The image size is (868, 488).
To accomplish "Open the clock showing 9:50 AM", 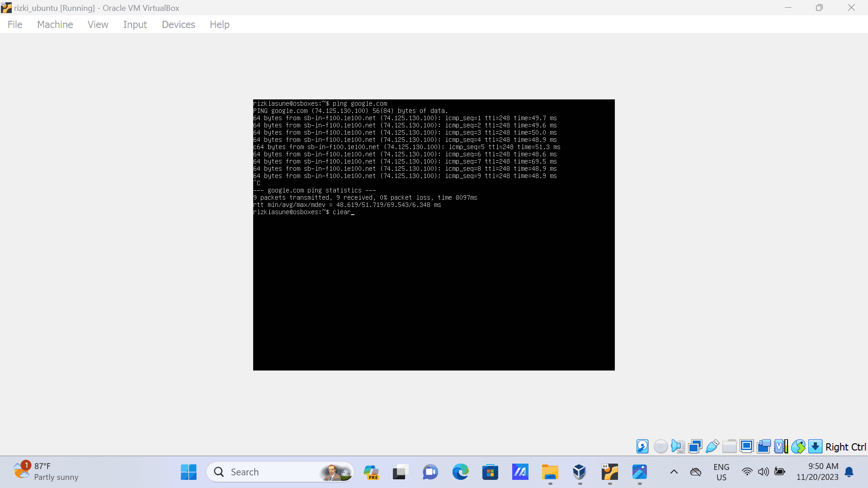I will pyautogui.click(x=817, y=472).
